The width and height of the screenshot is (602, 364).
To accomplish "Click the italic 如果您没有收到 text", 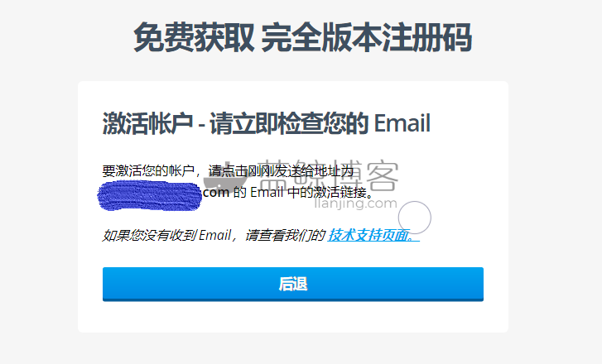I will pyautogui.click(x=150, y=235).
